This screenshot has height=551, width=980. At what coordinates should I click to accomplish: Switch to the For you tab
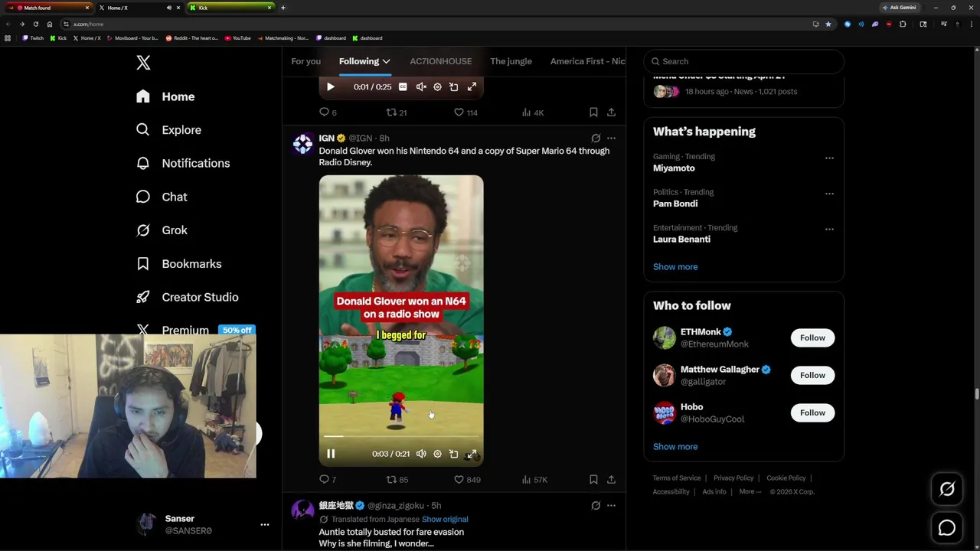point(306,61)
